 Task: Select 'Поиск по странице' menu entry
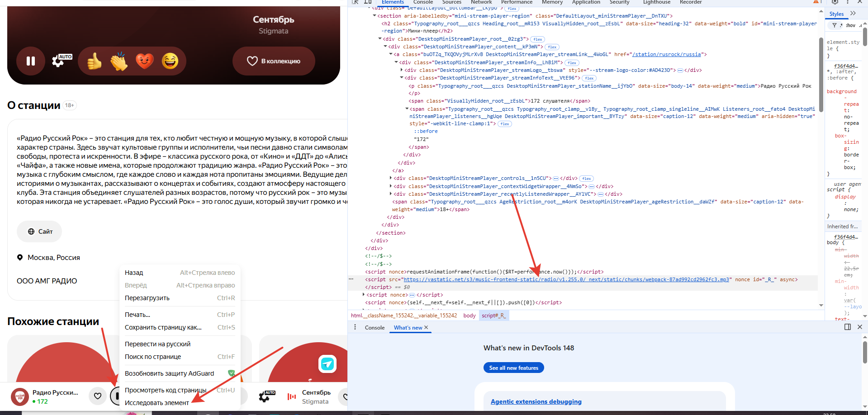pyautogui.click(x=180, y=357)
